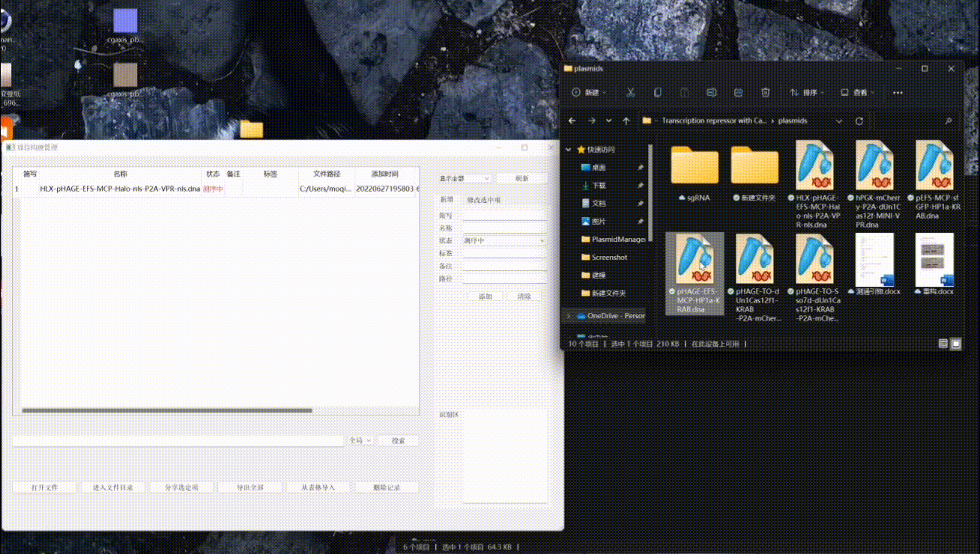Viewport: 980px width, 554px height.
Task: Switch to the 新增 tab
Action: coord(447,200)
